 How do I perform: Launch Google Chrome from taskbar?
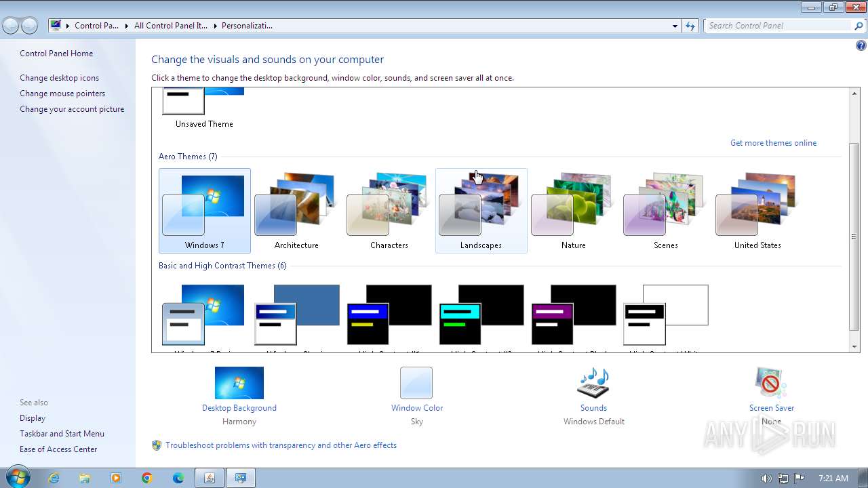click(x=147, y=478)
